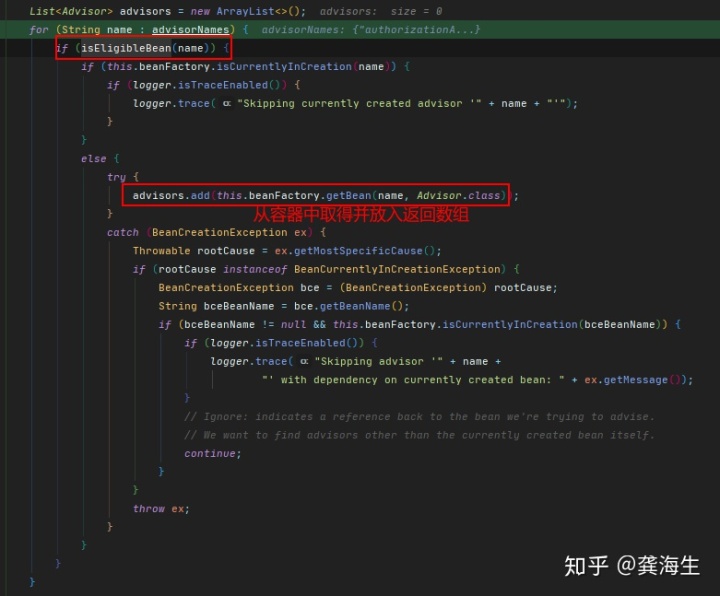This screenshot has width=720, height=596.
Task: Click the (BeanCreationException) cast expression
Action: pos(413,288)
